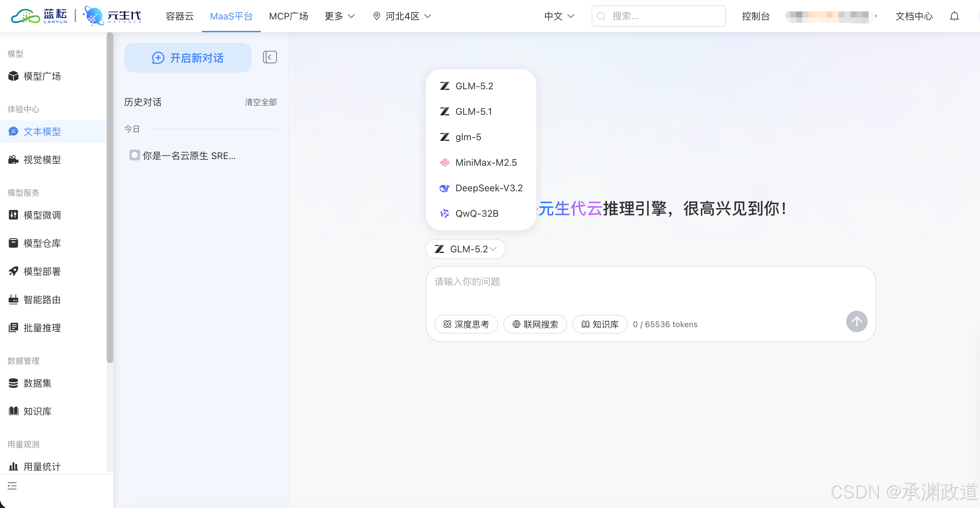The image size is (980, 508).
Task: Click the DeepSeek-V3.2 whale icon
Action: (444, 188)
